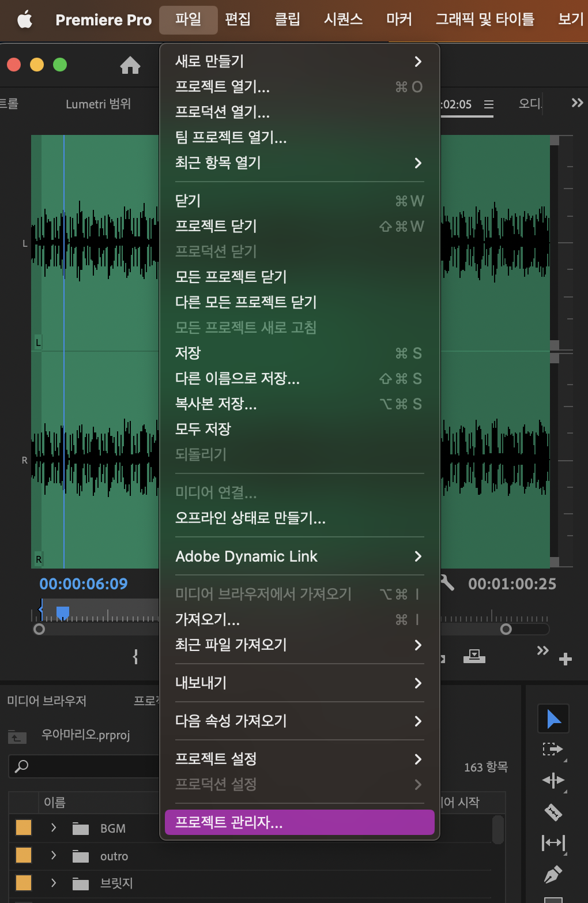
Task: Click the duration timecode 00:01:00:25
Action: coord(512,584)
